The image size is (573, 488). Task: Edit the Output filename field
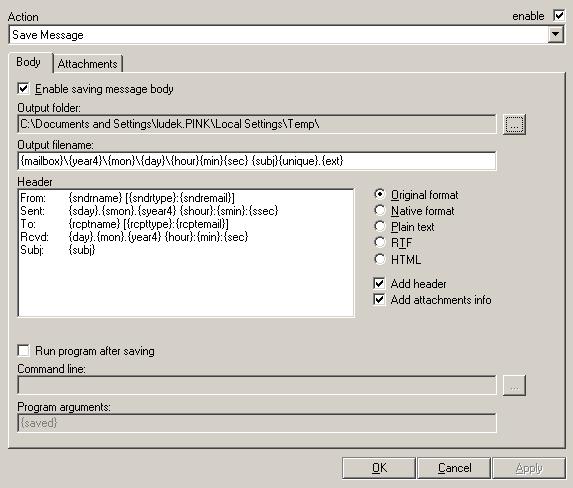click(257, 161)
